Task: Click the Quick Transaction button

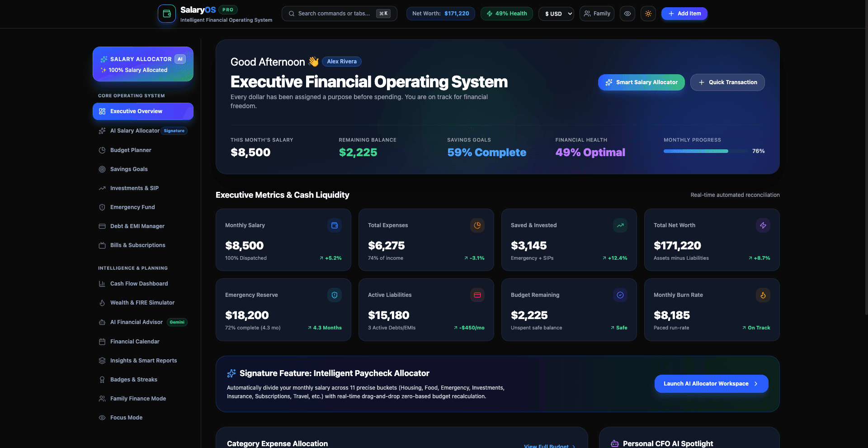Action: [x=727, y=82]
